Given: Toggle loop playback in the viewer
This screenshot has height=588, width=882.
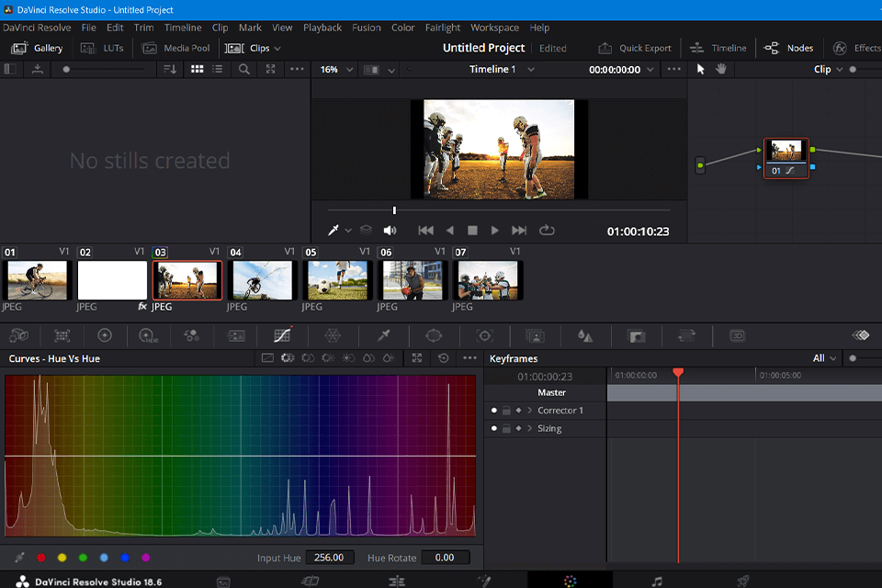Looking at the screenshot, I should tap(548, 231).
